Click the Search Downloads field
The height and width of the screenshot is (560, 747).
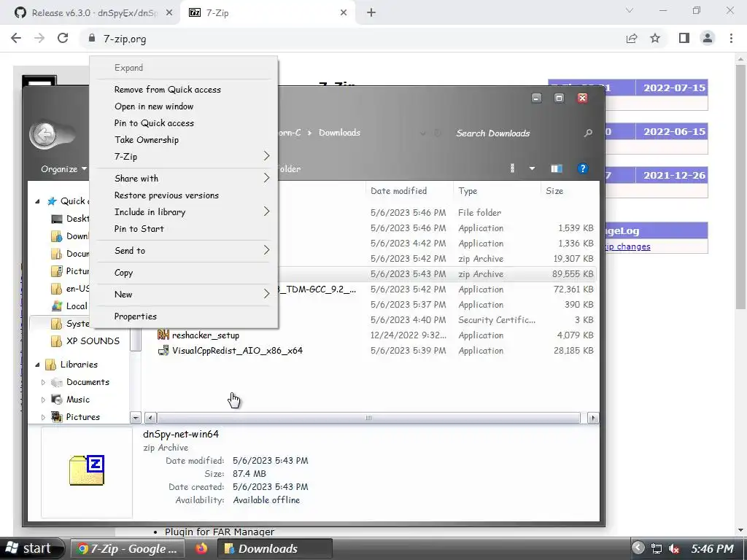[517, 133]
